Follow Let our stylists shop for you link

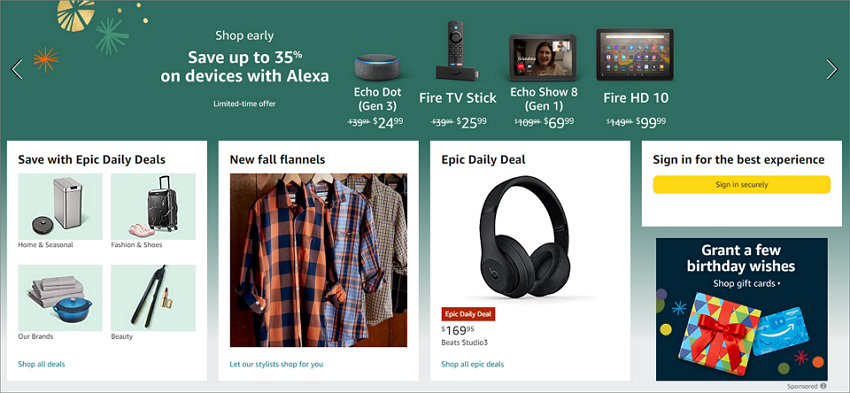[x=276, y=364]
